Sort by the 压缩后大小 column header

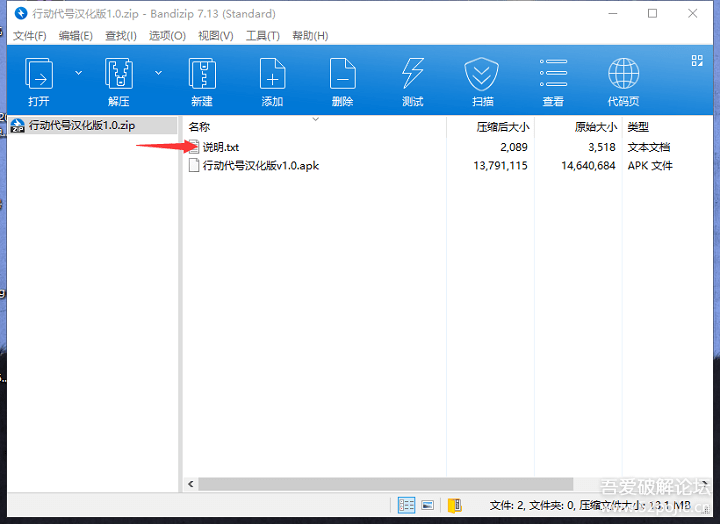[503, 127]
